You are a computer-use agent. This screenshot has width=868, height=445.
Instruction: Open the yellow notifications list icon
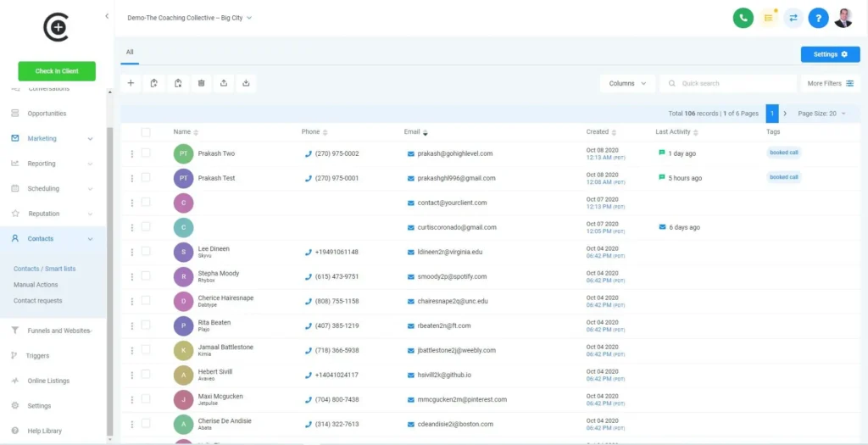[x=769, y=18]
